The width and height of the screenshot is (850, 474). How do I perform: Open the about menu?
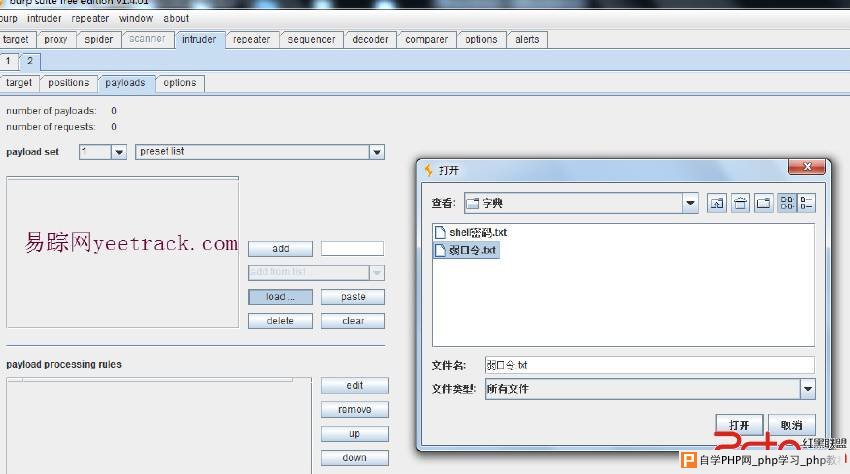coord(176,18)
